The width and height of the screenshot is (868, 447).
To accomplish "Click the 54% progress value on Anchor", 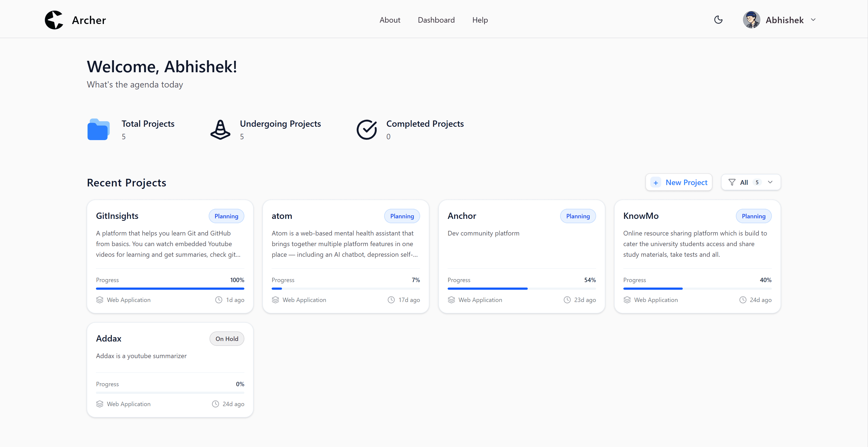I will [x=590, y=280].
